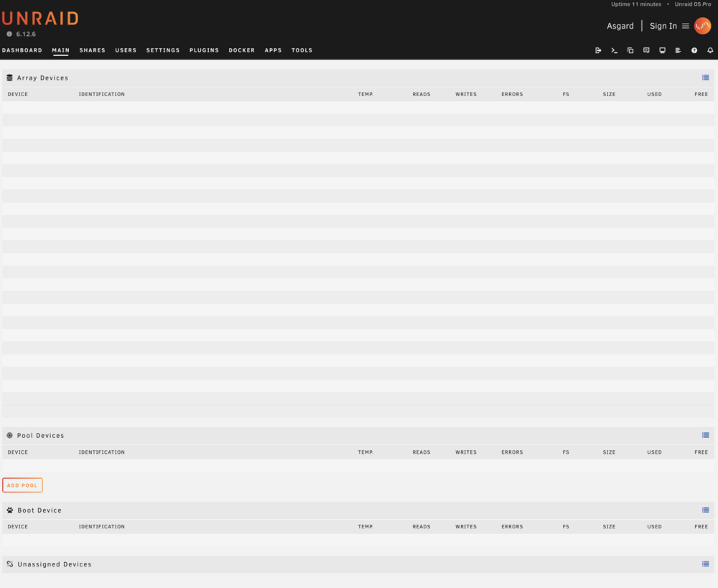
Task: Click the Asgard server name
Action: point(620,26)
